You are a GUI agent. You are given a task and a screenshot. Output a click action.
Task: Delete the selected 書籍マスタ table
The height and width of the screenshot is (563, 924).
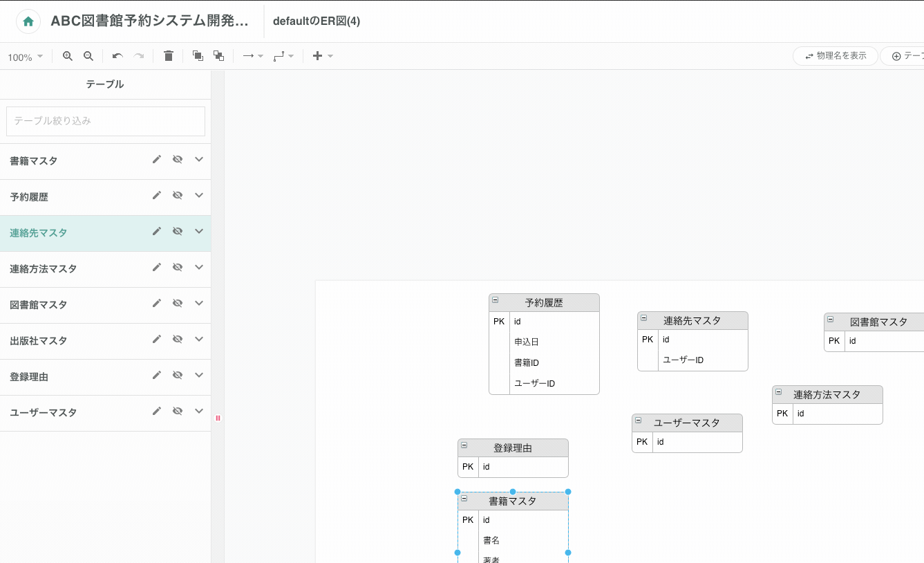click(x=168, y=55)
